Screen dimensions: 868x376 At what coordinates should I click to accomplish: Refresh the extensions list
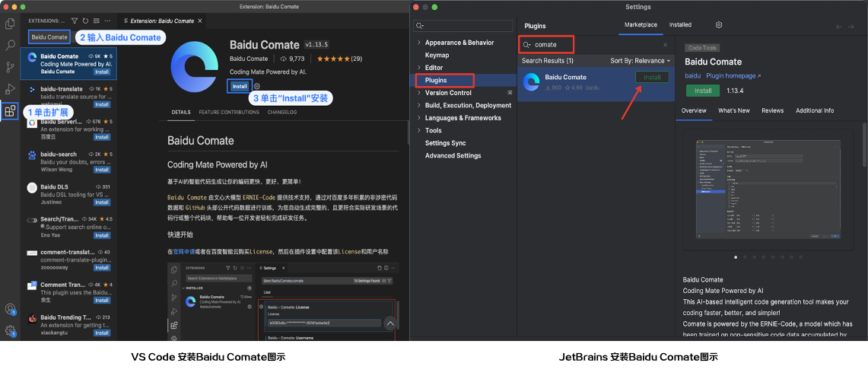click(x=86, y=21)
